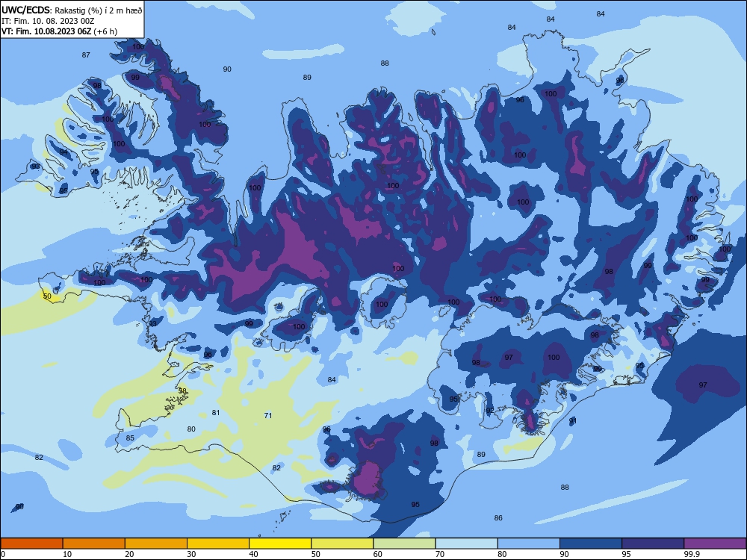The image size is (747, 560).
Task: Click the humidity value 94 on the map
Action: click(x=63, y=152)
